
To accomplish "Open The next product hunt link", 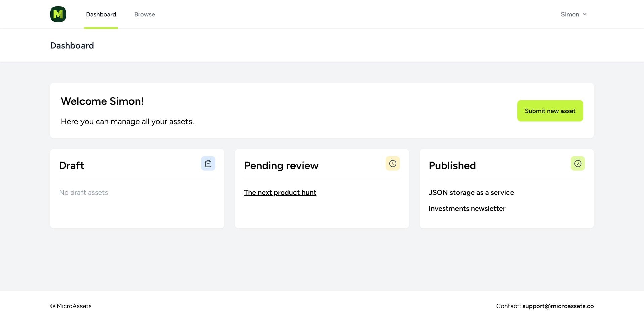I will [280, 193].
